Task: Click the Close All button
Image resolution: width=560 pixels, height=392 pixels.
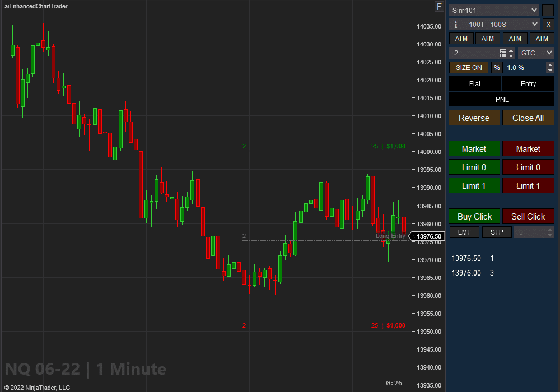Action: point(528,118)
